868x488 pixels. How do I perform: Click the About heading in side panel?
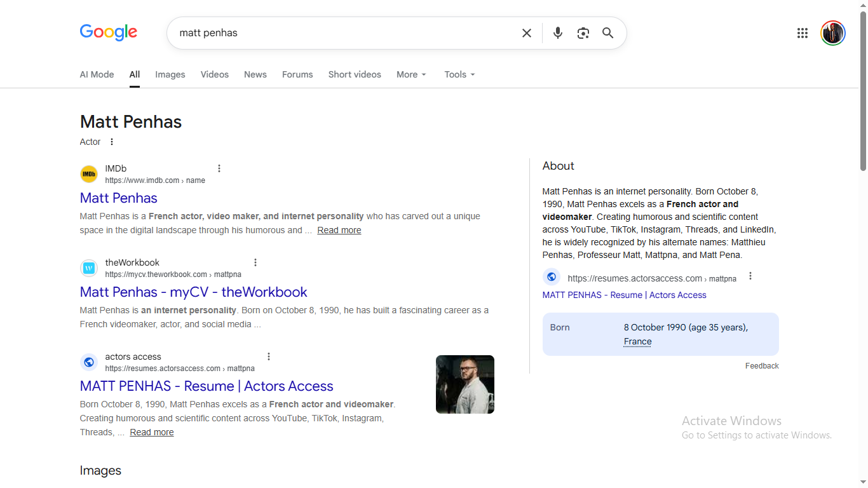(x=559, y=166)
